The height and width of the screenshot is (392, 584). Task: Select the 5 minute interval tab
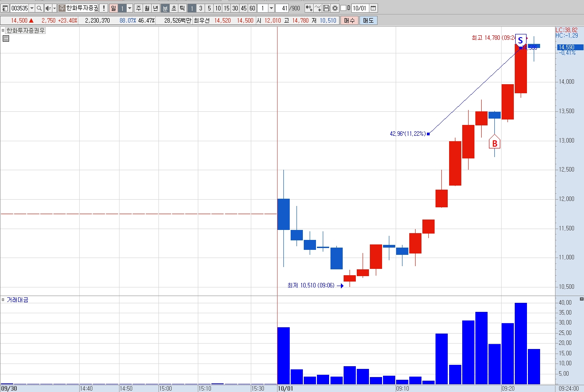coord(209,8)
